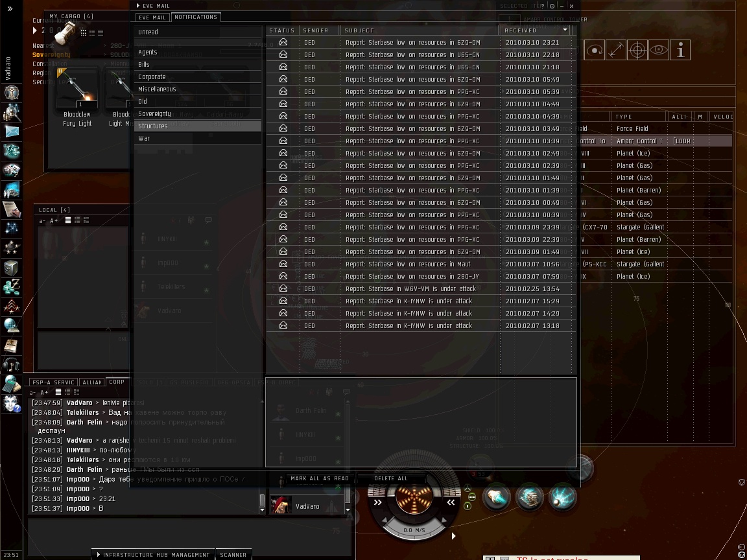Image resolution: width=747 pixels, height=560 pixels.
Task: Switch cargo to icon grid view
Action: [x=84, y=32]
